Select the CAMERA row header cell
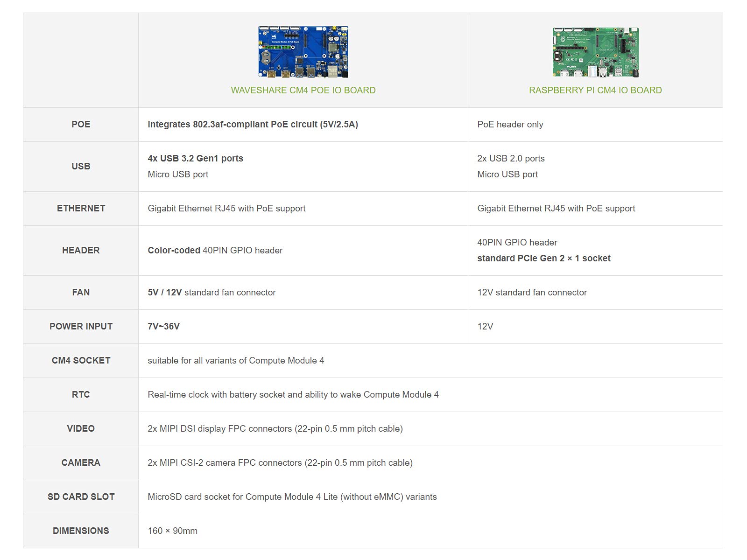Viewport: 747px width, 560px height. 81,463
